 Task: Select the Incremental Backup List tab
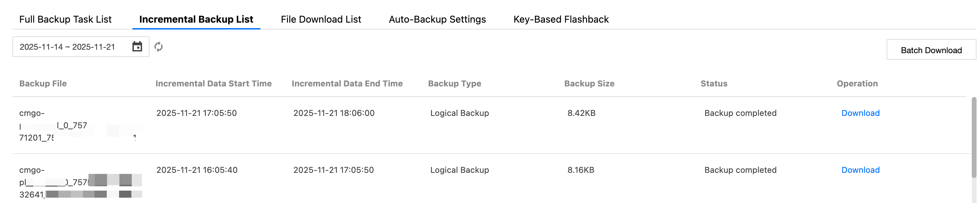(x=196, y=20)
